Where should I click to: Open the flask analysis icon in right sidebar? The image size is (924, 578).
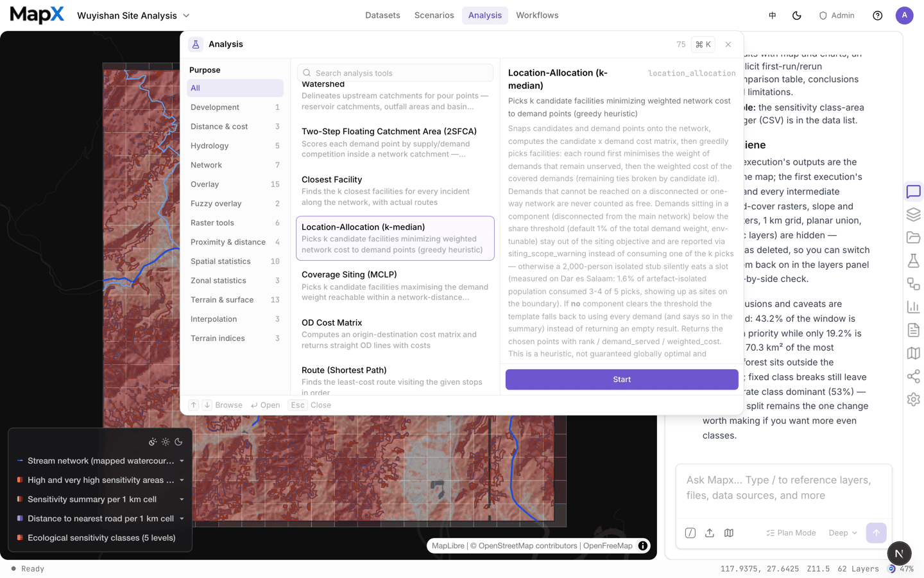click(913, 261)
